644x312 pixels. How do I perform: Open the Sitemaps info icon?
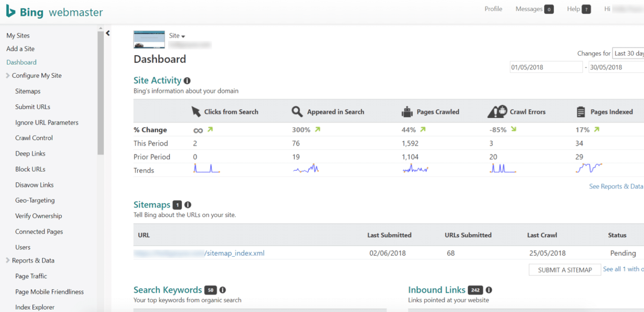click(188, 205)
